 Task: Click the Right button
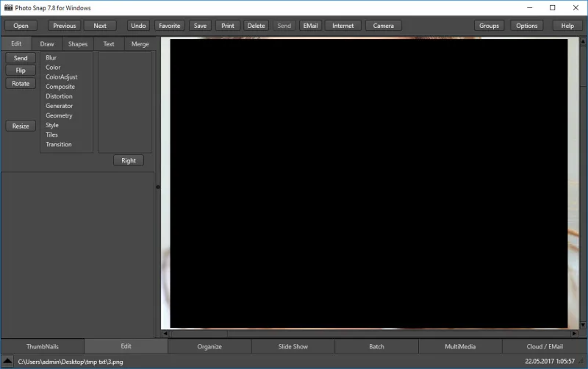coord(129,160)
